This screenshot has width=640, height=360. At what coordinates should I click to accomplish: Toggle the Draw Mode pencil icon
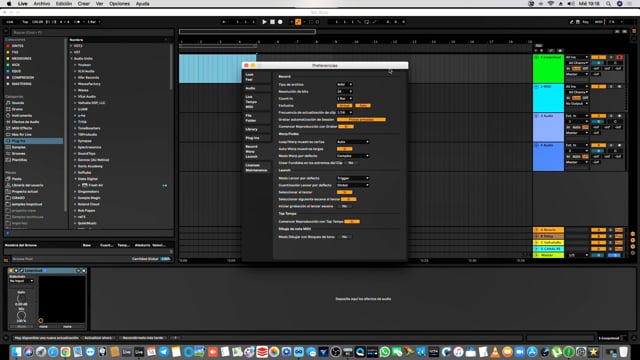tap(571, 22)
